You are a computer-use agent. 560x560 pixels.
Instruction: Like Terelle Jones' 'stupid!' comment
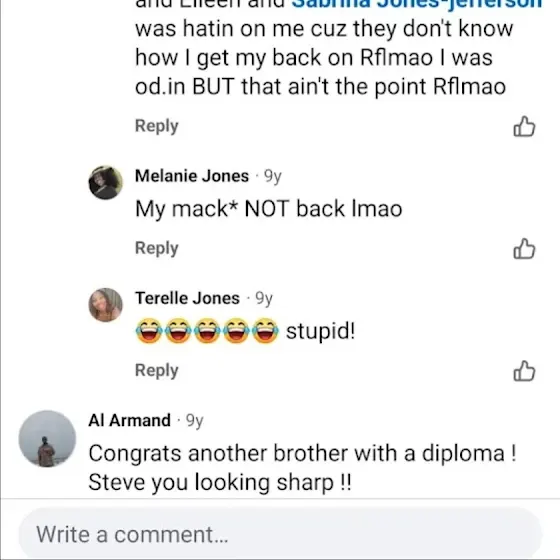click(x=524, y=371)
